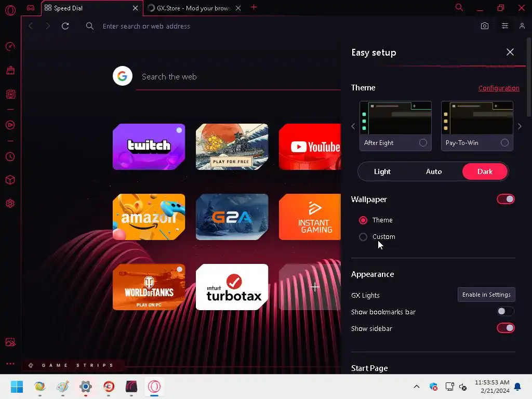Open the TurboTax speed dial tile
This screenshot has height=399, width=532.
point(232,287)
